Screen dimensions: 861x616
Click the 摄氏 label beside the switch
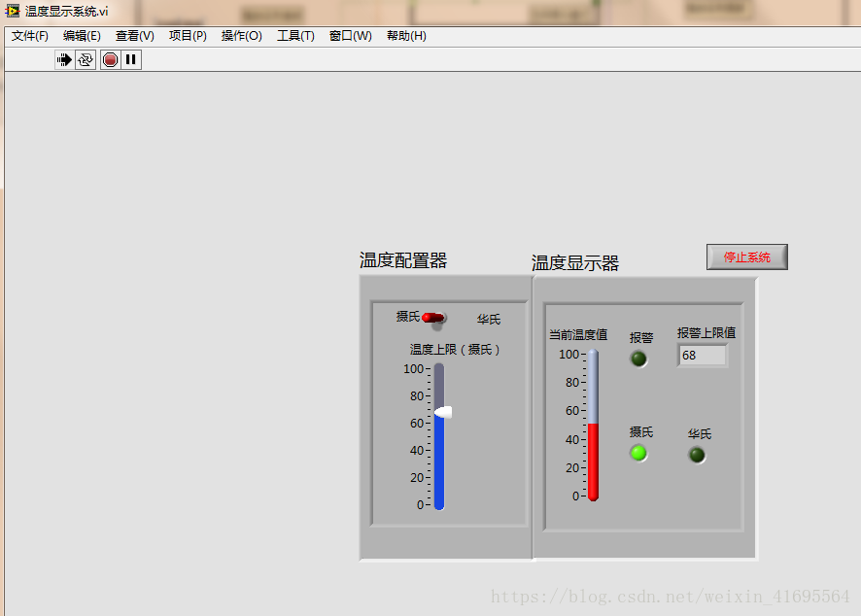click(x=408, y=316)
